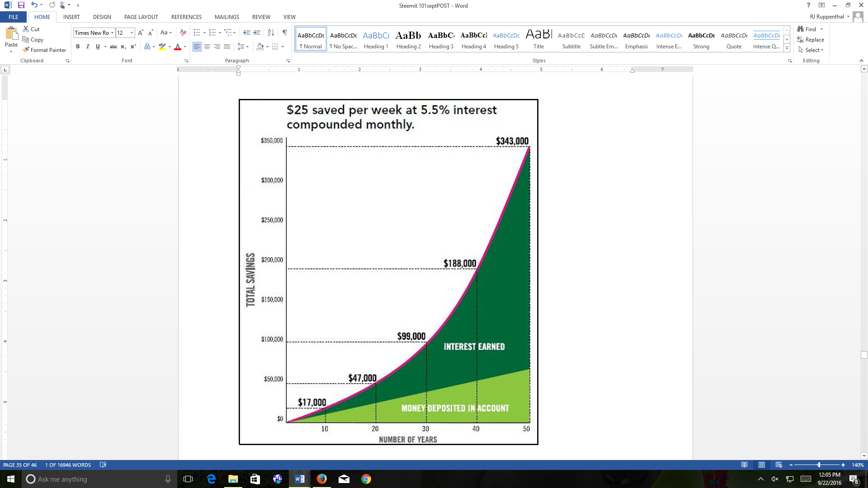Zoom in with the plus button
868x488 pixels.
tap(843, 465)
